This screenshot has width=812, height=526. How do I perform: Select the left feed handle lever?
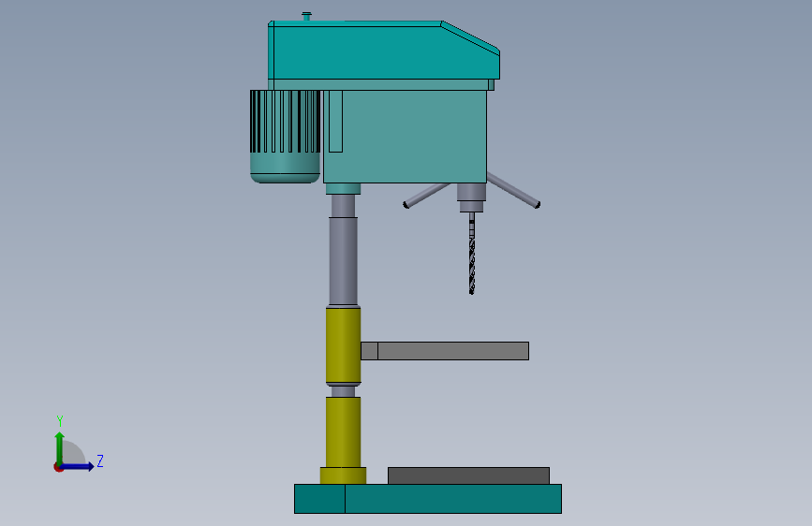click(x=426, y=196)
